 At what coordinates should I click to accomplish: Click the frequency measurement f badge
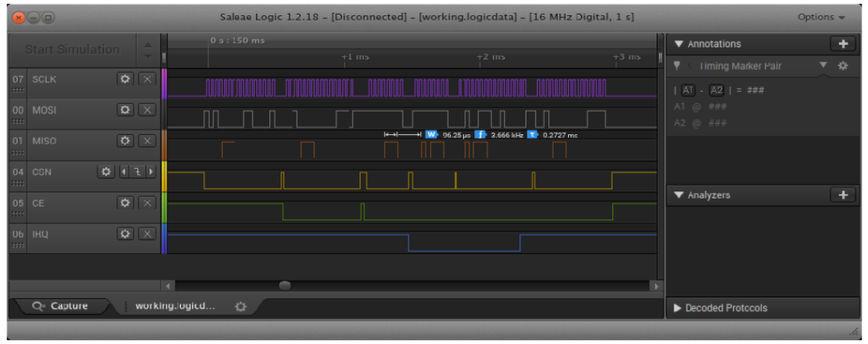click(x=480, y=134)
